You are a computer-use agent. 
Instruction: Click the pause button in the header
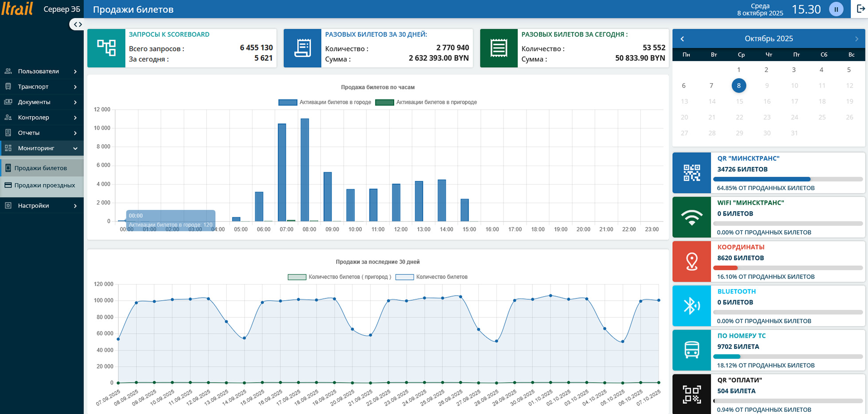(836, 9)
